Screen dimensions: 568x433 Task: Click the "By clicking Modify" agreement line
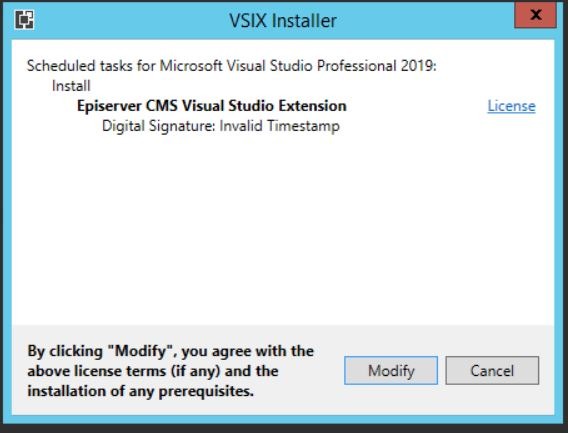(171, 351)
